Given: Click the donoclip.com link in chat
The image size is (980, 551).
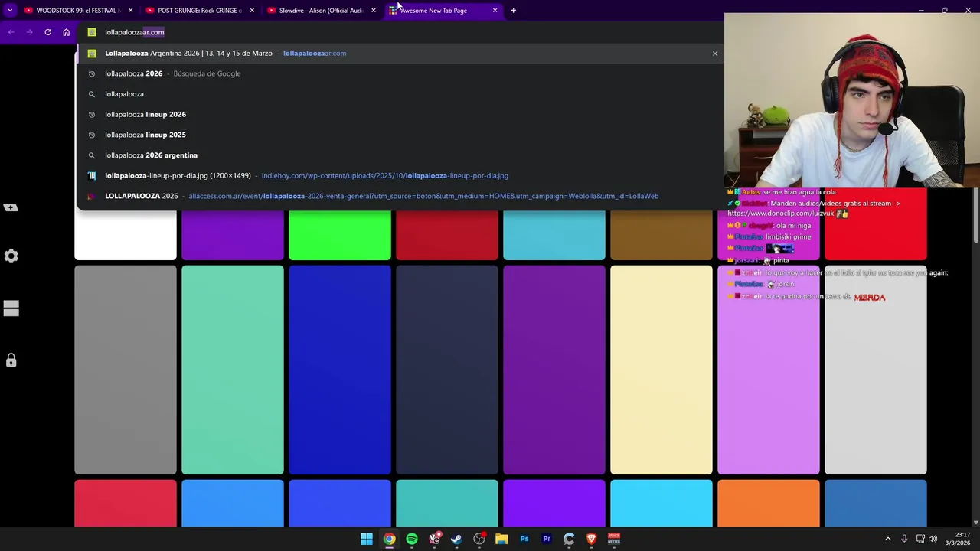Looking at the screenshot, I should pos(782,214).
